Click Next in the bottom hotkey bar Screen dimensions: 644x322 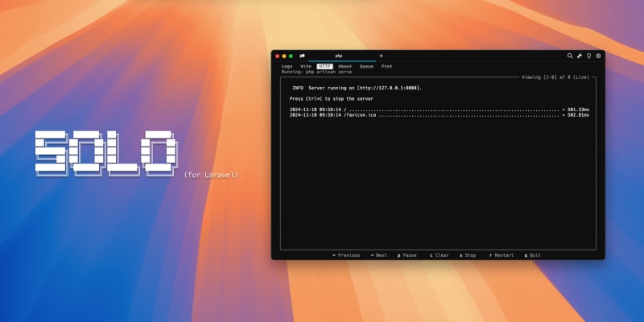[x=378, y=255]
